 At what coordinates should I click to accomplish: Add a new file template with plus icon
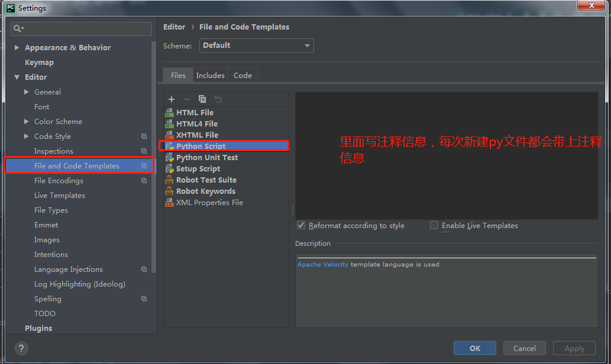[172, 99]
